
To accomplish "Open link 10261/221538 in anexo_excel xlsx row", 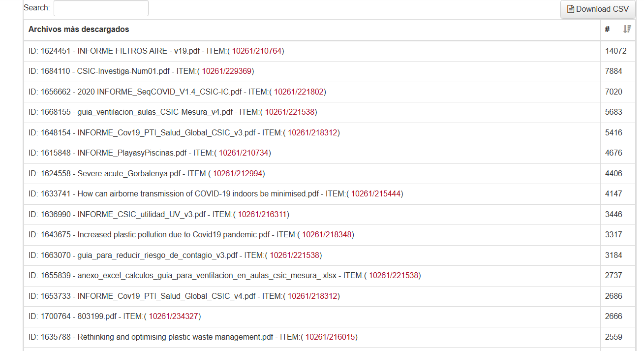I will (393, 276).
